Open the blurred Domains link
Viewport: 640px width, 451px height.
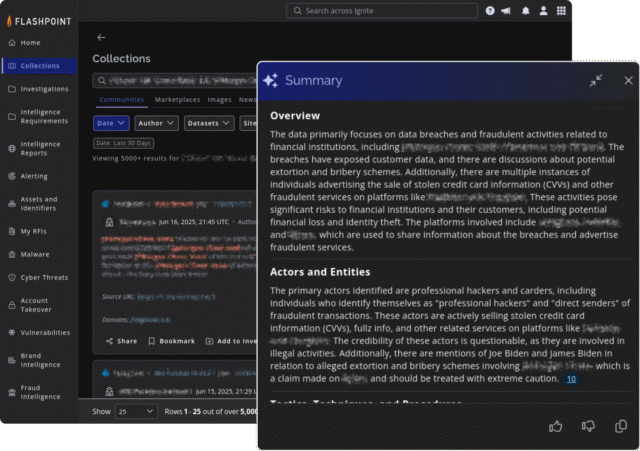150,320
